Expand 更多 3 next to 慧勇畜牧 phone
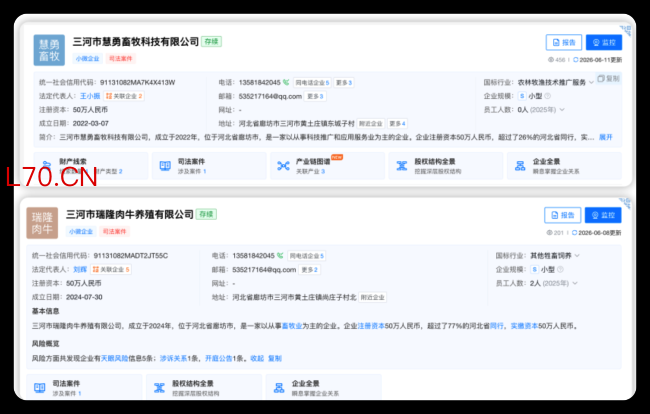Viewport: 650px width, 414px height. (344, 82)
